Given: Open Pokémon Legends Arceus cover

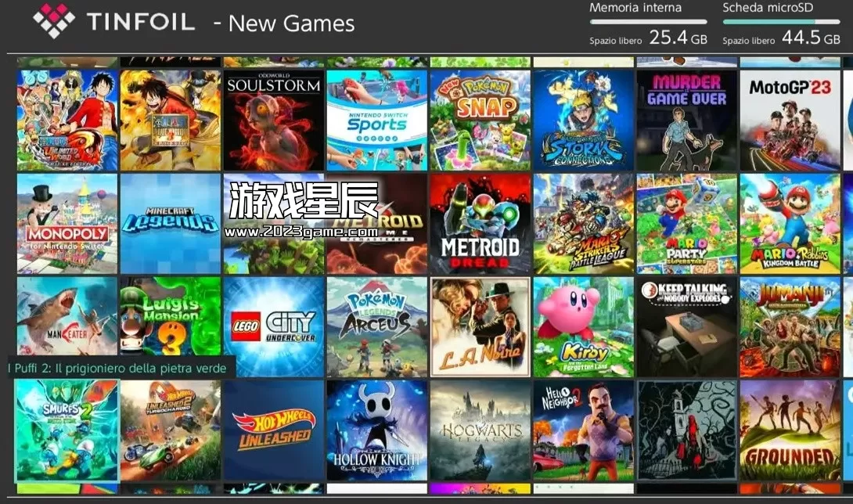Looking at the screenshot, I should (x=376, y=327).
